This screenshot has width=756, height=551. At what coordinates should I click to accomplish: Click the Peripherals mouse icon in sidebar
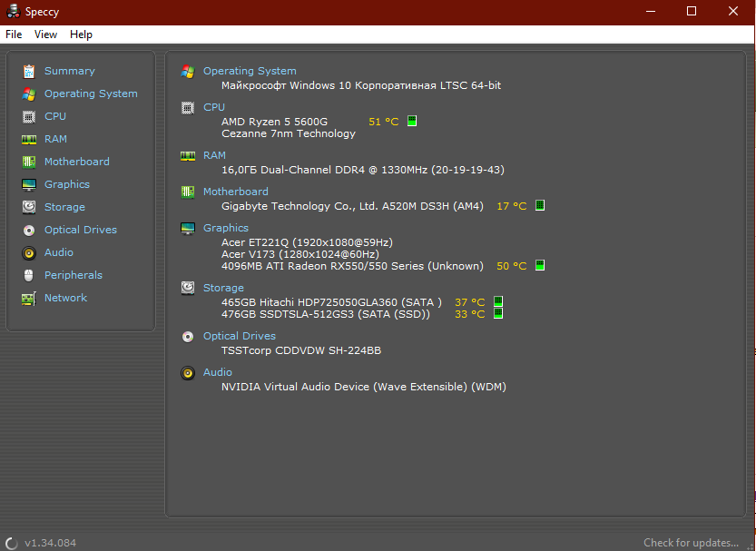click(29, 276)
